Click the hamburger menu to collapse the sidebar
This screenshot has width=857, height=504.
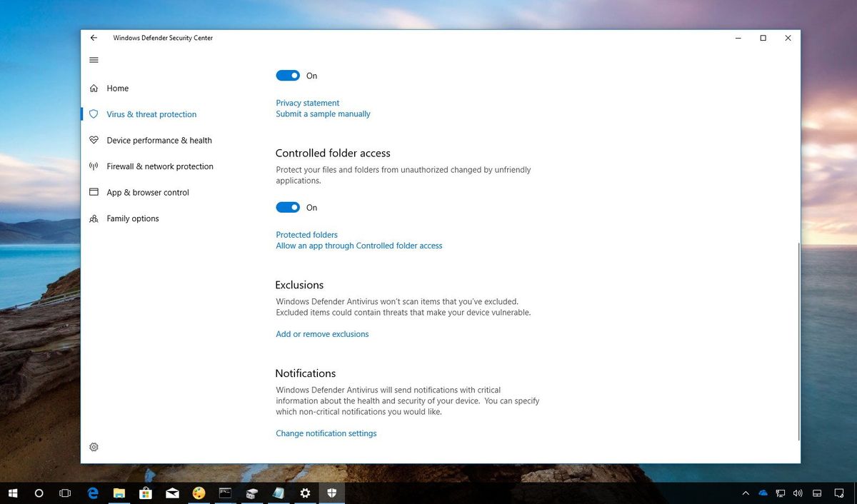pyautogui.click(x=94, y=60)
